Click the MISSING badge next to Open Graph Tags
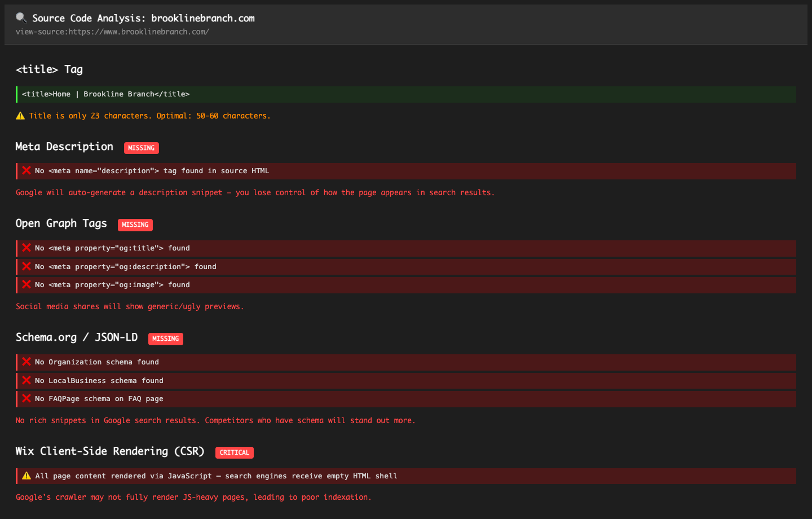 pyautogui.click(x=135, y=225)
